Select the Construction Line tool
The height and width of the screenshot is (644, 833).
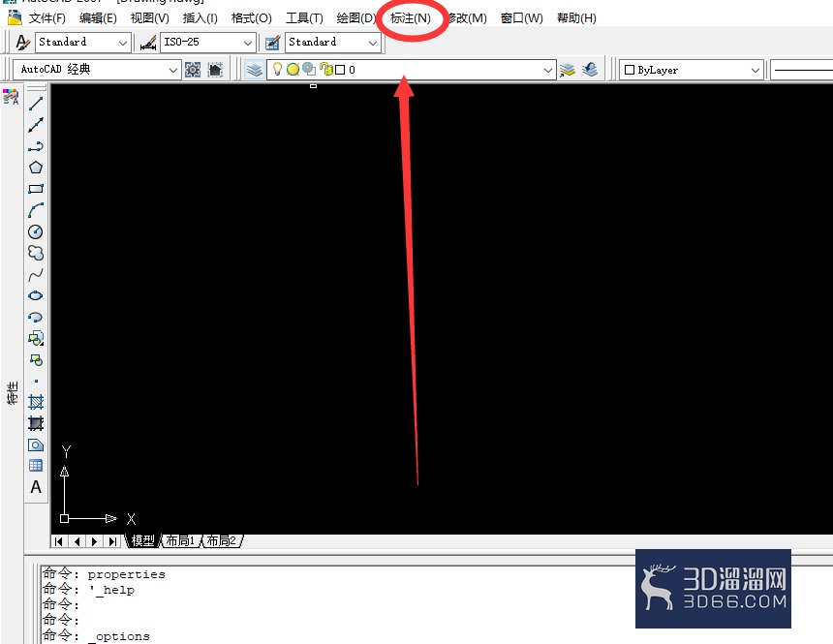point(36,125)
